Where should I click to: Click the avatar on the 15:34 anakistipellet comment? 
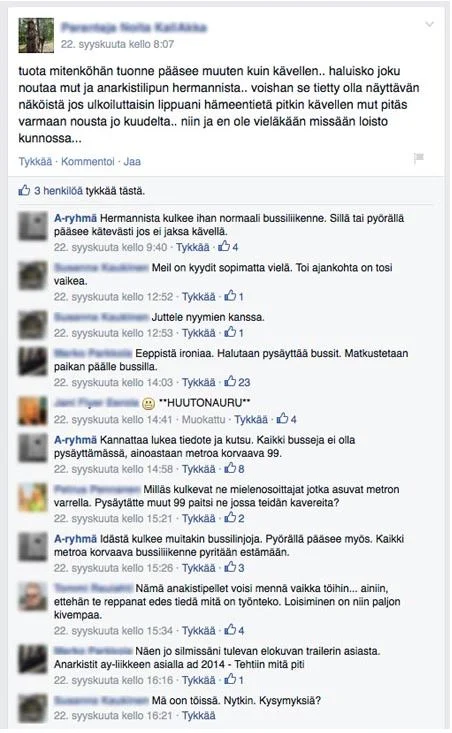click(x=33, y=596)
